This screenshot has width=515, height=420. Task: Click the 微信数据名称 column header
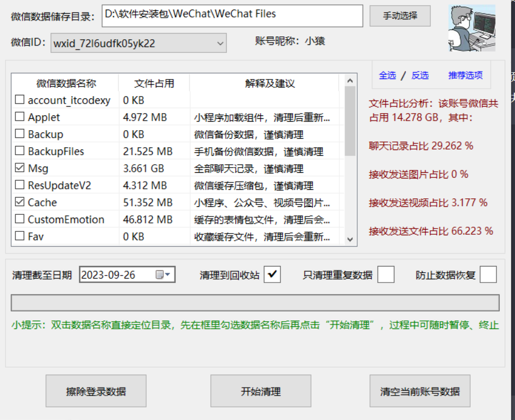coord(66,84)
